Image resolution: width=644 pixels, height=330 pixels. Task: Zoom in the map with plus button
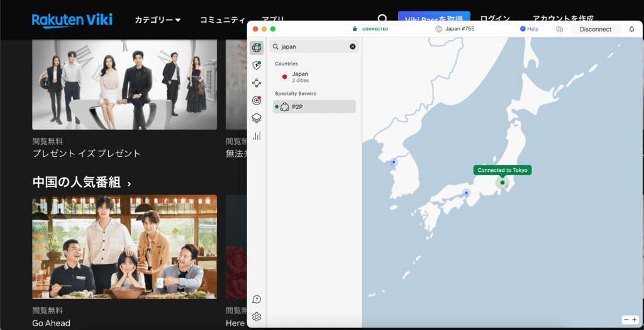(x=635, y=320)
